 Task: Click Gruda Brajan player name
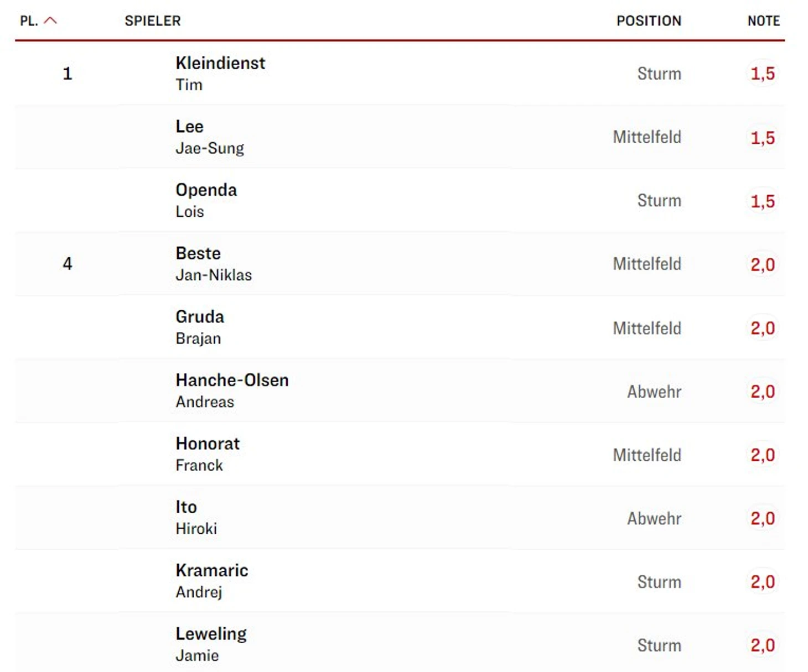200,327
